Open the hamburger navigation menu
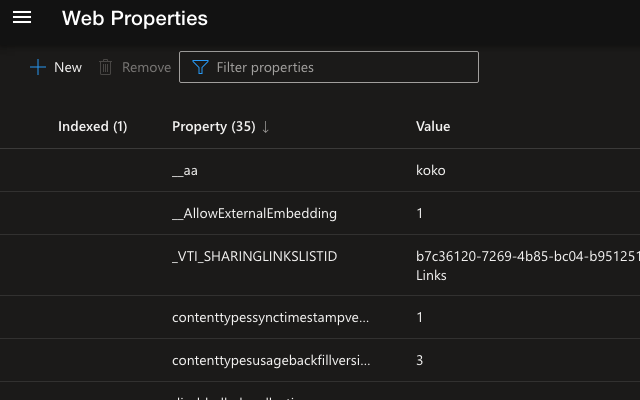Viewport: 640px width, 400px height. point(22,18)
